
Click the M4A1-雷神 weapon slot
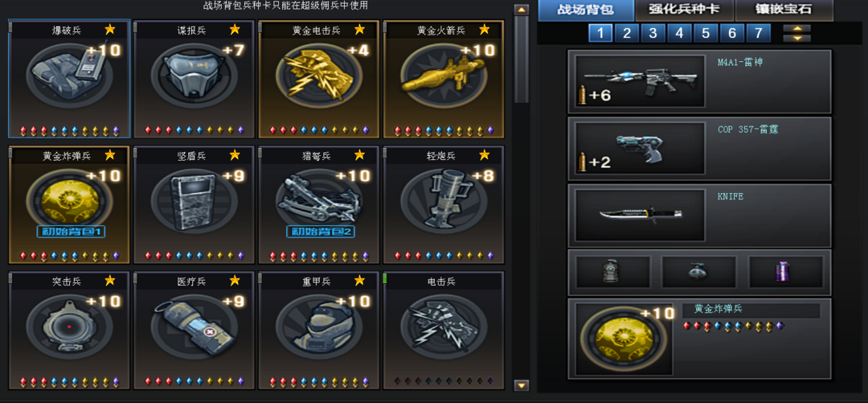[700, 81]
